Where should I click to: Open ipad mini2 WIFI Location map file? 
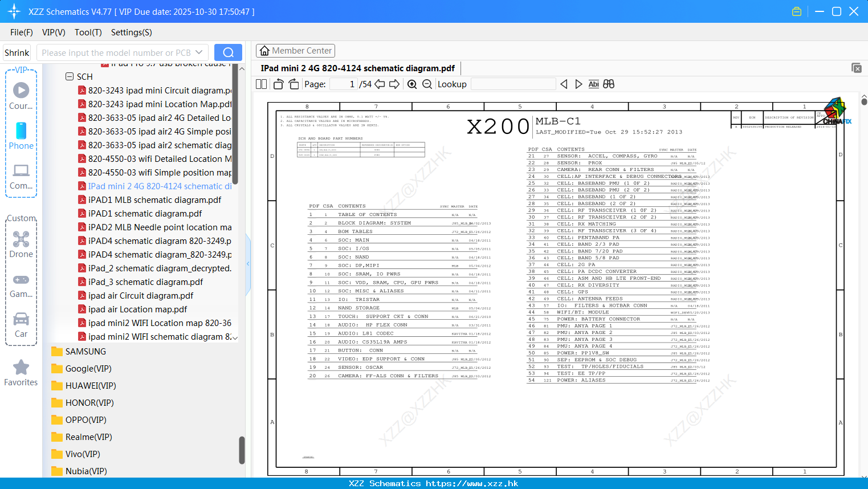tap(155, 323)
